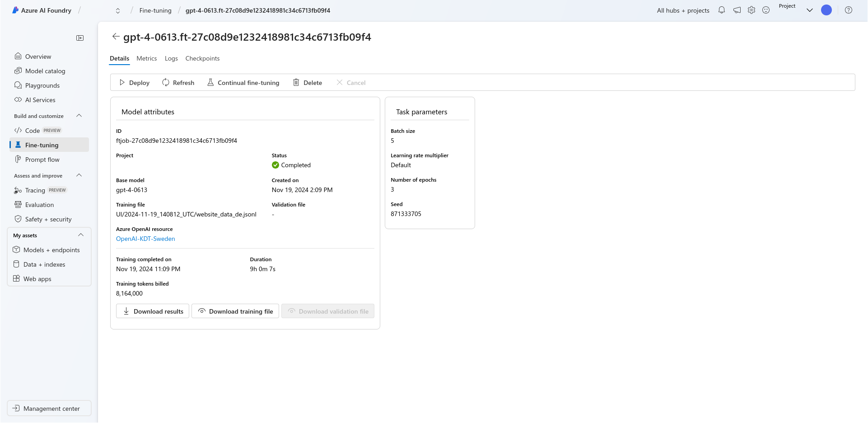
Task: Click training tokens billed 8,164,000
Action: 129,293
